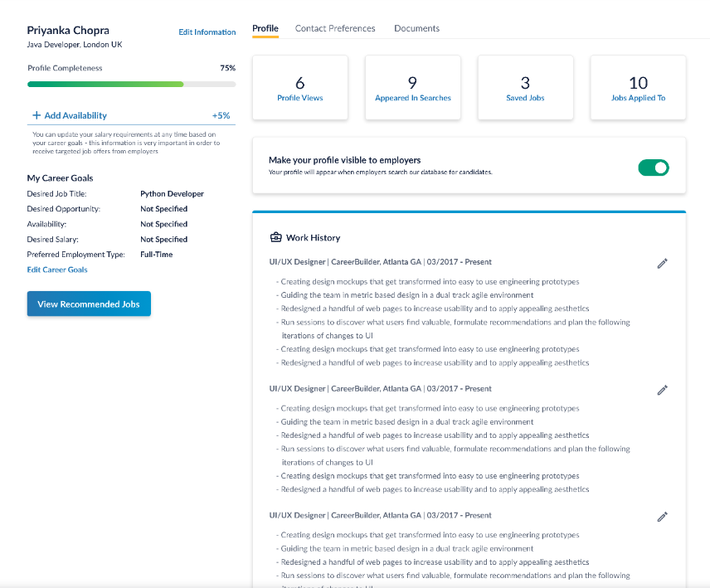Click the first work history pencil edit icon
Image resolution: width=710 pixels, height=588 pixels.
662,263
